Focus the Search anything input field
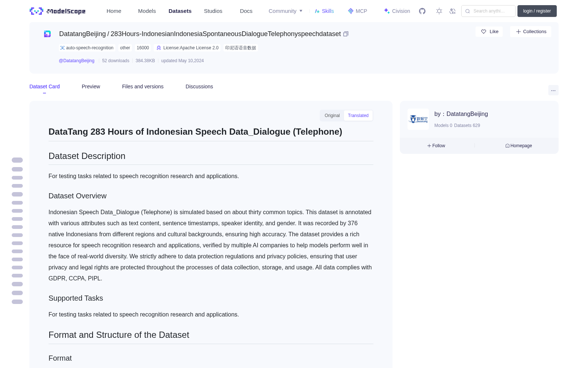588x368 pixels. point(488,11)
